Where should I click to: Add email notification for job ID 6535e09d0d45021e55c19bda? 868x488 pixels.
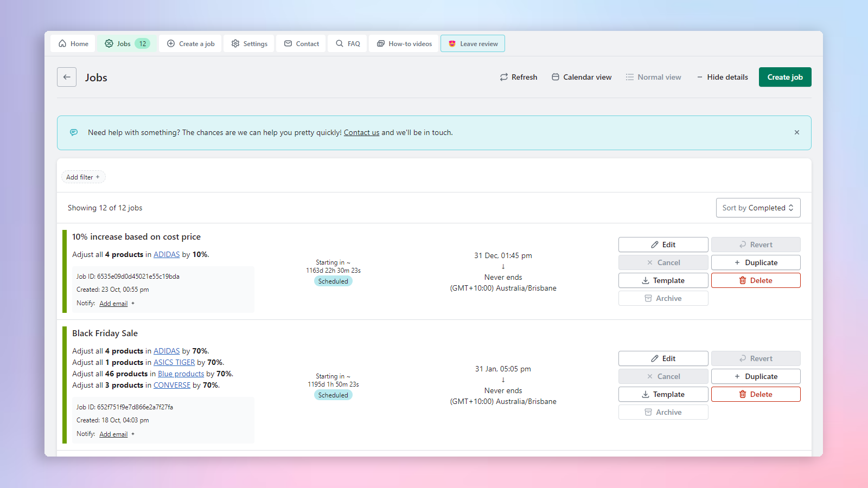(113, 304)
